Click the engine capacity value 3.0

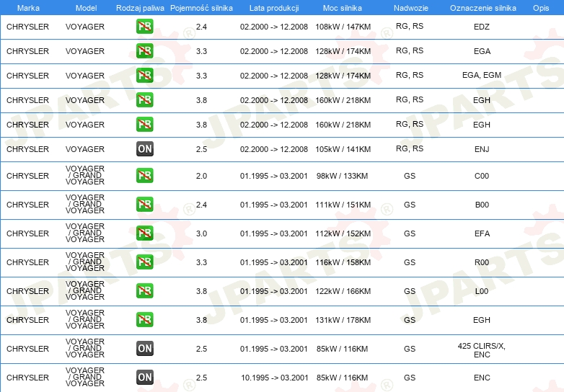(201, 233)
